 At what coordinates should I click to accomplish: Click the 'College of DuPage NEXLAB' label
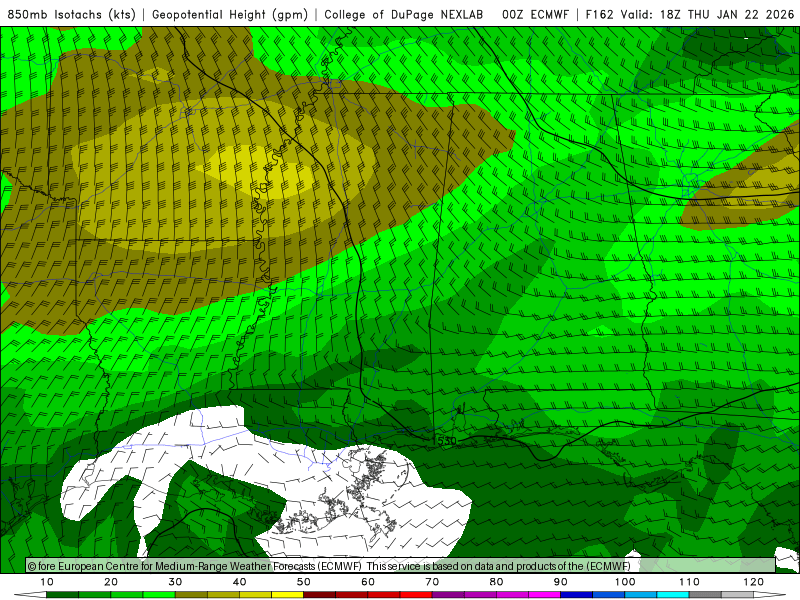404,14
